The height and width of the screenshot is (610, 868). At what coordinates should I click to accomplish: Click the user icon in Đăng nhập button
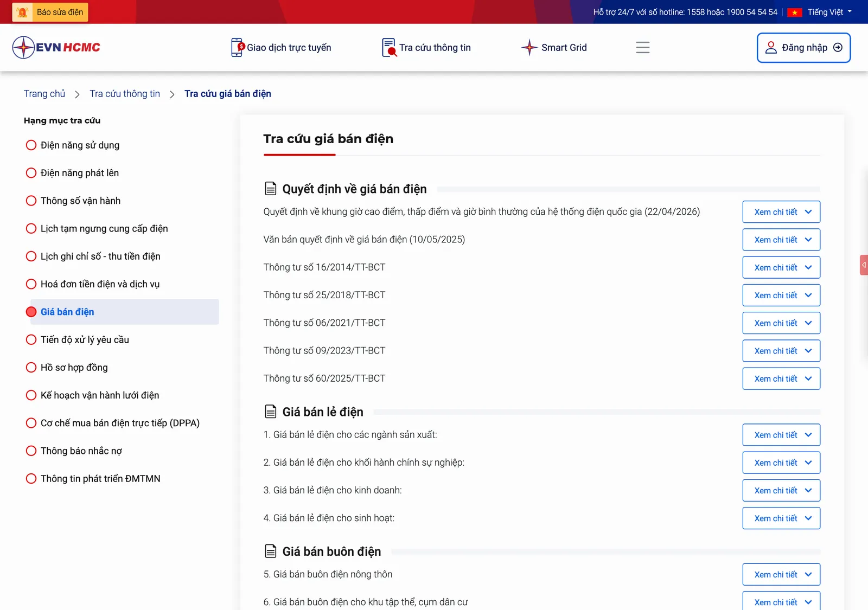[771, 48]
